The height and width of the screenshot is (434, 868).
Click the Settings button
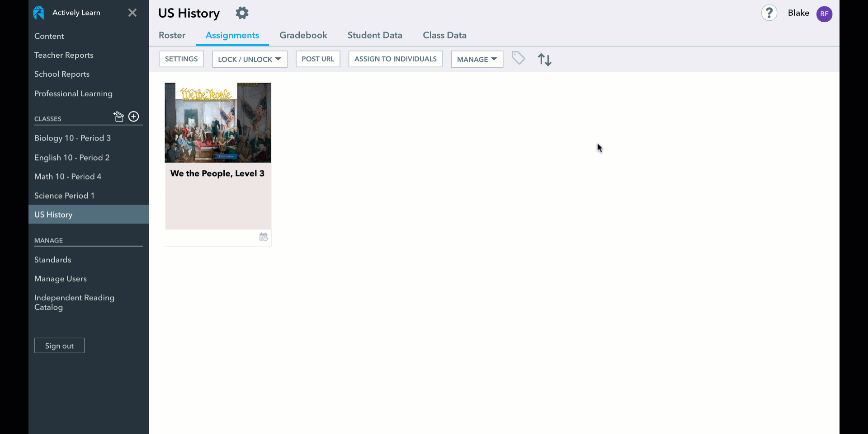(181, 59)
